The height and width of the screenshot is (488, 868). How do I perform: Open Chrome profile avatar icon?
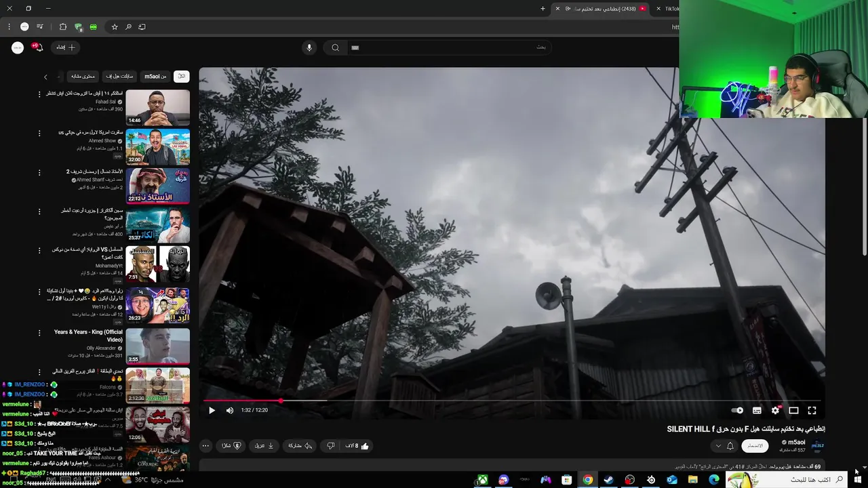(24, 26)
